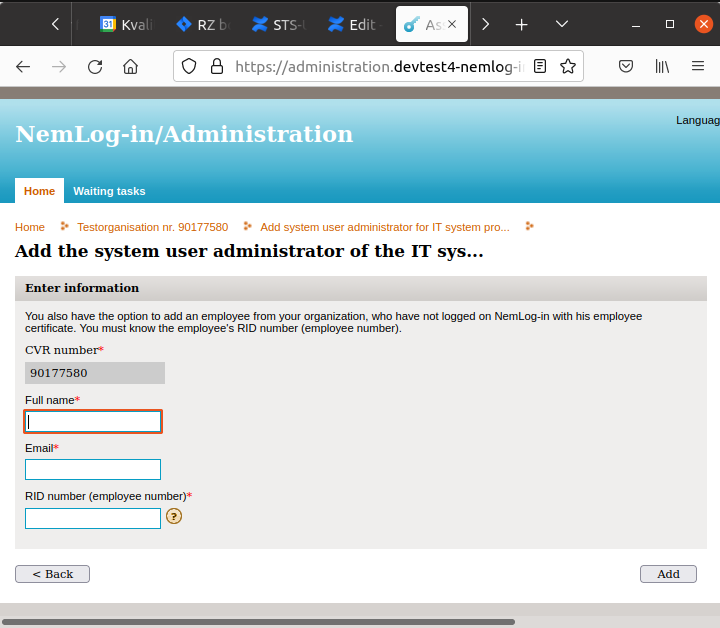
Task: Bookmark this page with the star icon
Action: [x=568, y=67]
